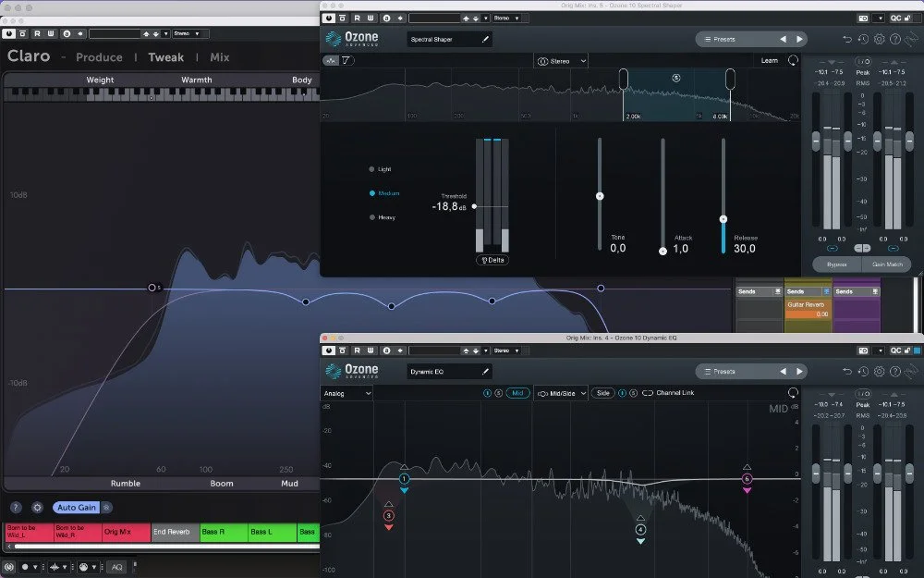Select the Tweak tab in Claro
This screenshot has height=578, width=924.
[165, 57]
